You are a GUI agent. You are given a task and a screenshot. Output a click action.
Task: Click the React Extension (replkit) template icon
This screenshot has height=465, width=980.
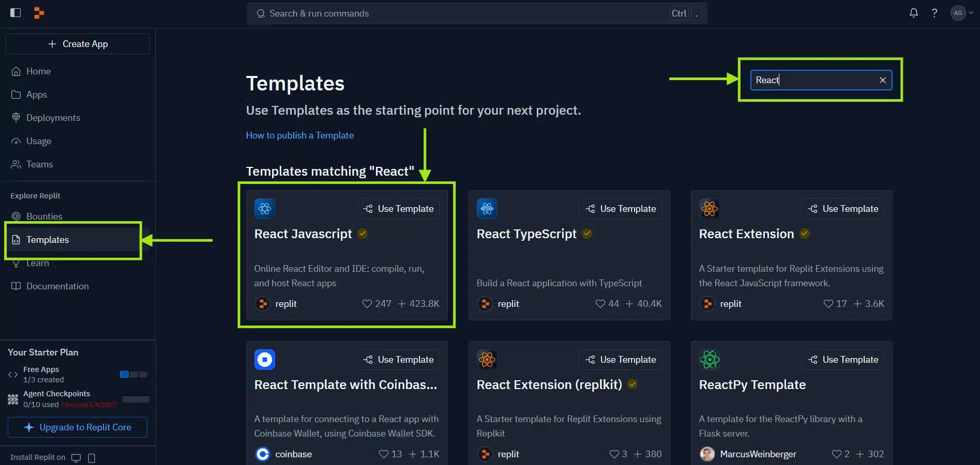click(x=487, y=360)
